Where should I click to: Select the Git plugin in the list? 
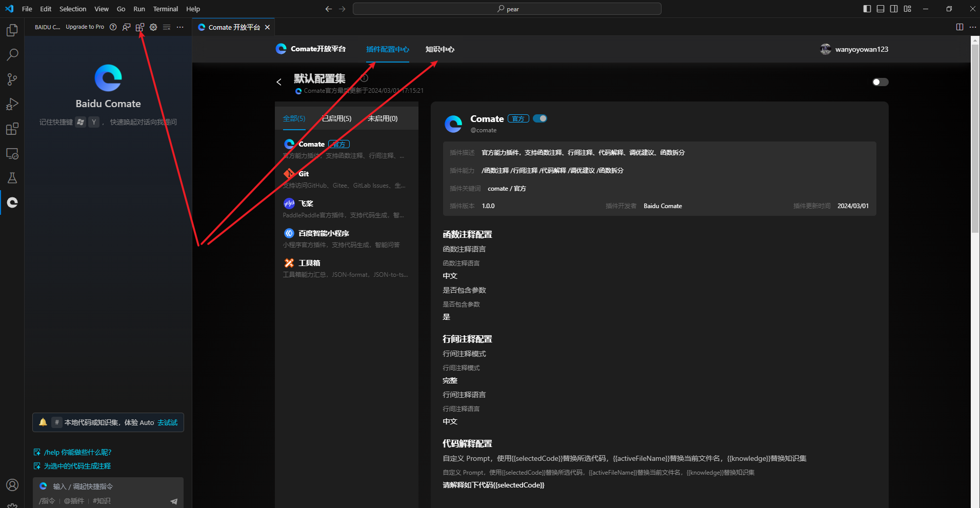(346, 179)
